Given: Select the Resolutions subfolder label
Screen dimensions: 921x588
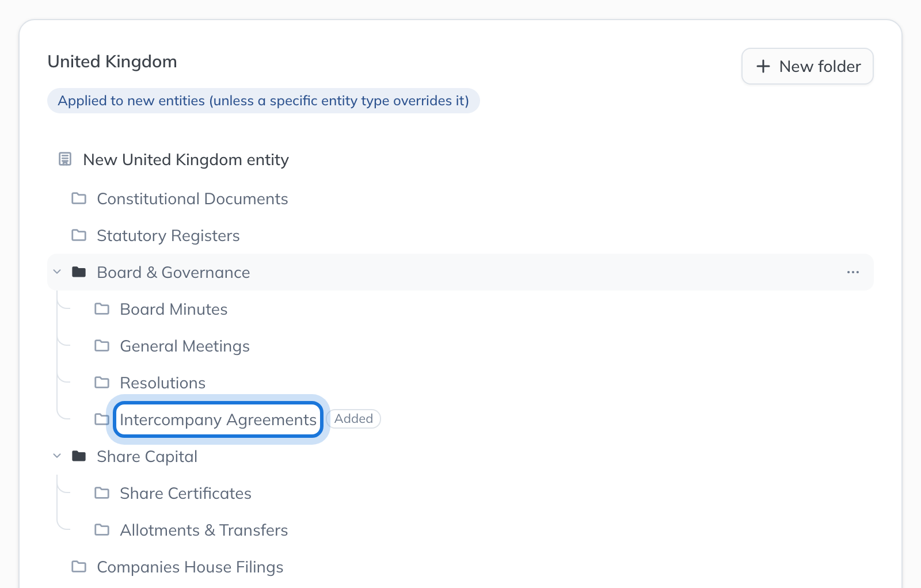Looking at the screenshot, I should point(163,383).
